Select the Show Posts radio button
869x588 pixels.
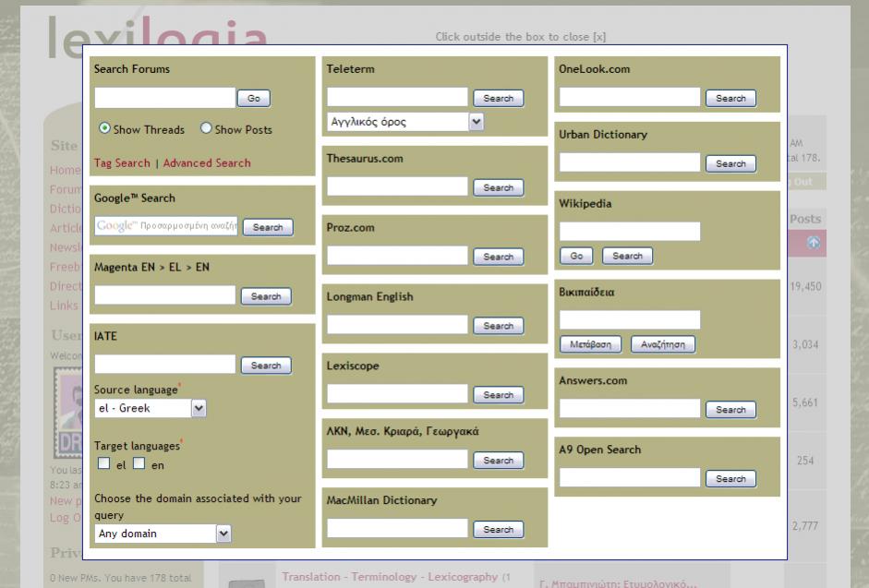coord(206,128)
